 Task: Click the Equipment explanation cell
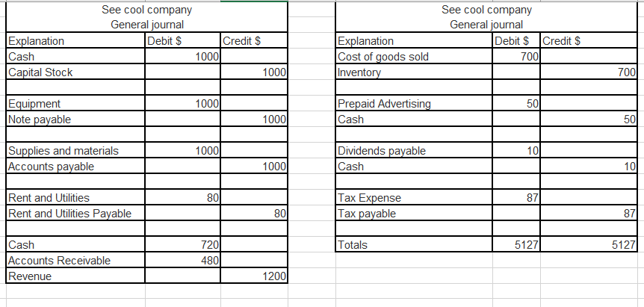(x=75, y=104)
